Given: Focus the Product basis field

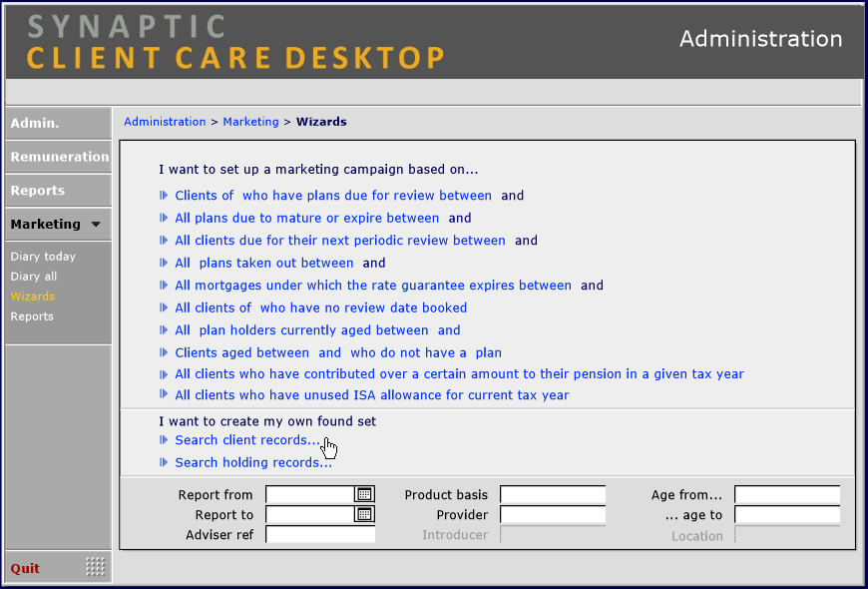Looking at the screenshot, I should coord(553,494).
